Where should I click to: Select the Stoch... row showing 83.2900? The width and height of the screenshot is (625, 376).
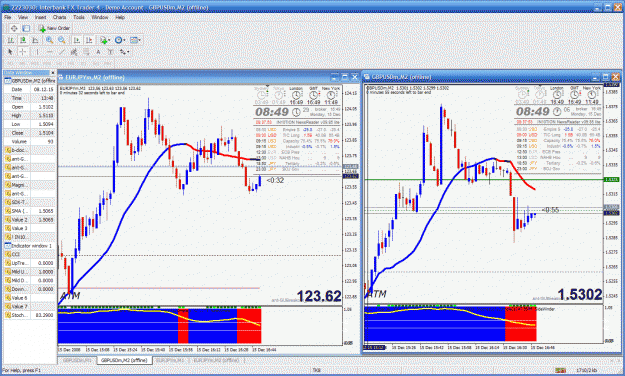(29, 315)
